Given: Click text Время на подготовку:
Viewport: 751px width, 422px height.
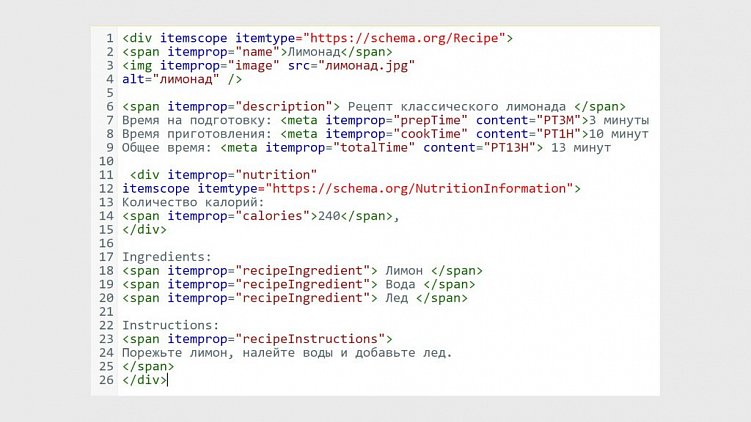Looking at the screenshot, I should click(197, 120).
